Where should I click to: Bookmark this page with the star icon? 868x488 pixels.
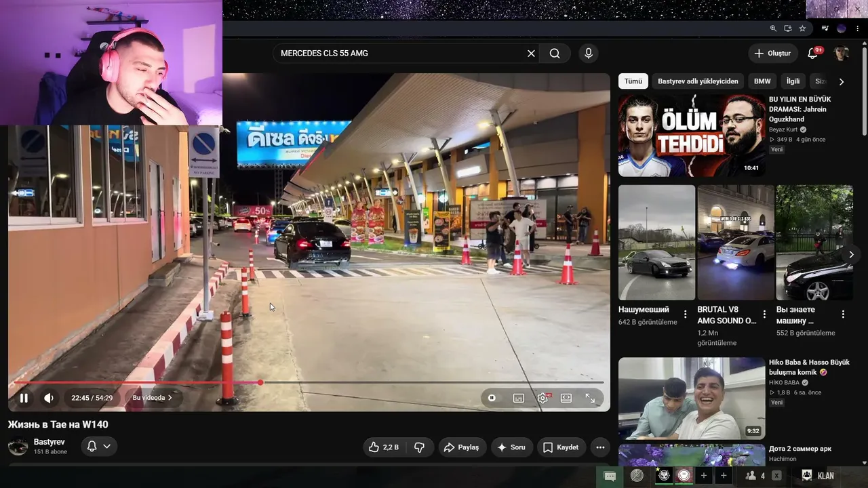pos(803,28)
